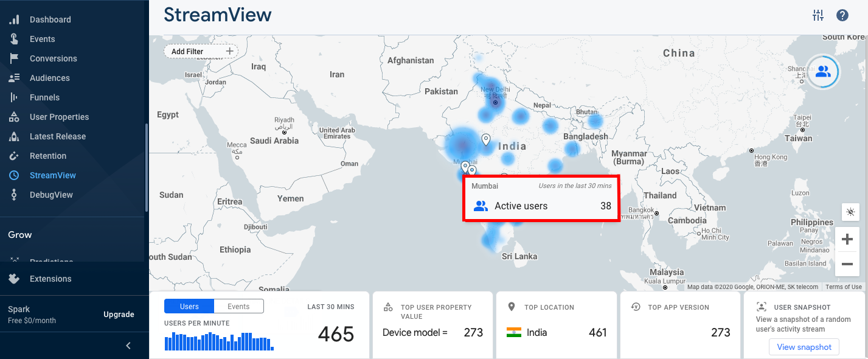Click the New Delhi heatmap cluster
Viewport: 868px width, 359px height.
coord(493,94)
